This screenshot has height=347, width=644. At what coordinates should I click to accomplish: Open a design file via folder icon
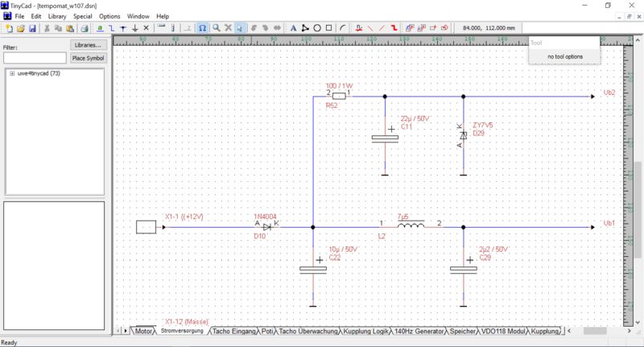coord(21,28)
